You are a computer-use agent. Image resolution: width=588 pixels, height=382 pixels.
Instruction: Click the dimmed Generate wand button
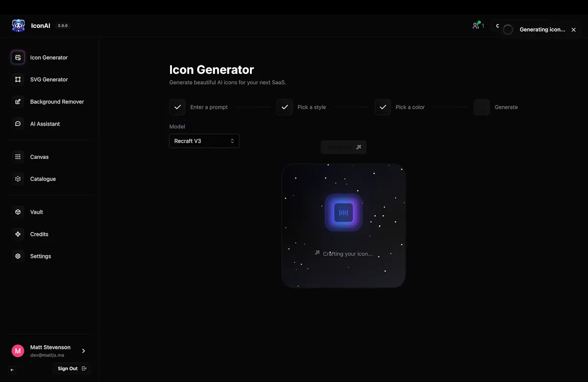[x=343, y=147]
